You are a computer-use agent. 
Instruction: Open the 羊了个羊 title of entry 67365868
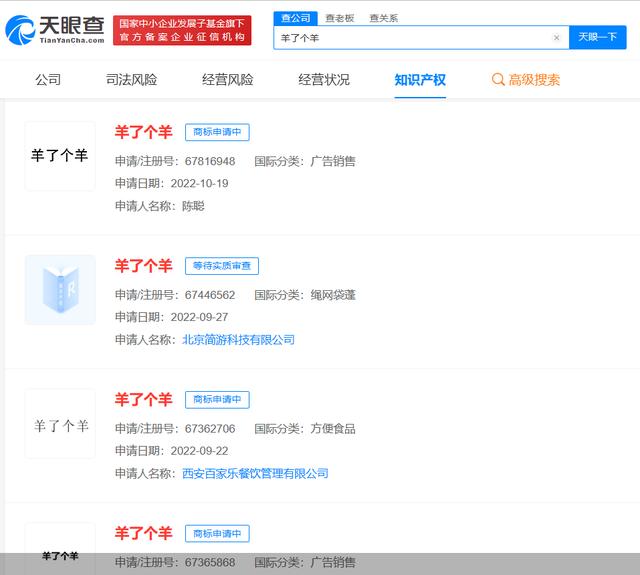144,533
